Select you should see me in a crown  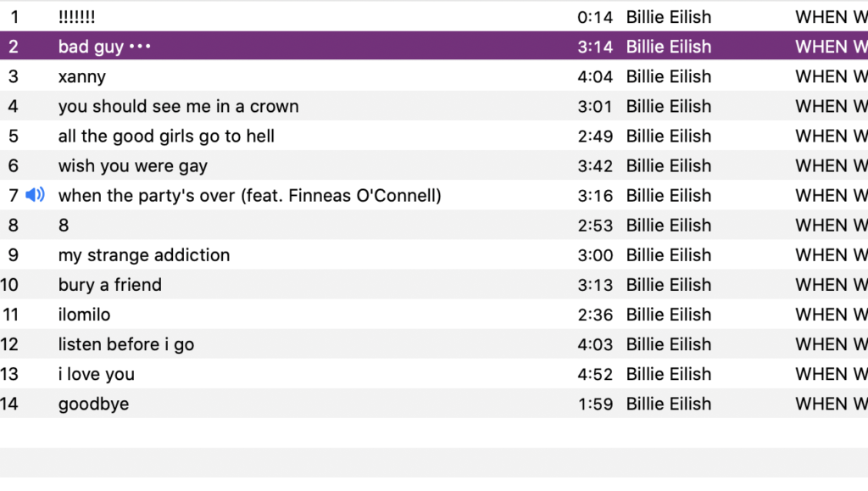tap(178, 106)
